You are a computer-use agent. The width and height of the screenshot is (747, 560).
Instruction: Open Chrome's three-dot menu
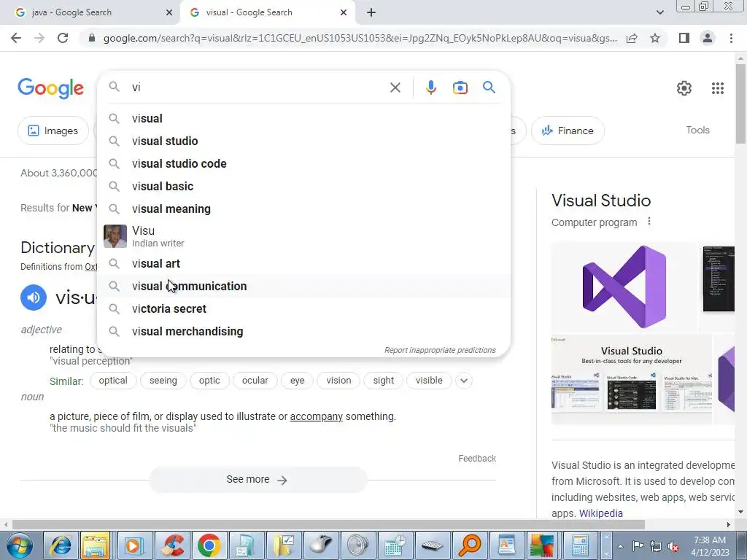[731, 38]
